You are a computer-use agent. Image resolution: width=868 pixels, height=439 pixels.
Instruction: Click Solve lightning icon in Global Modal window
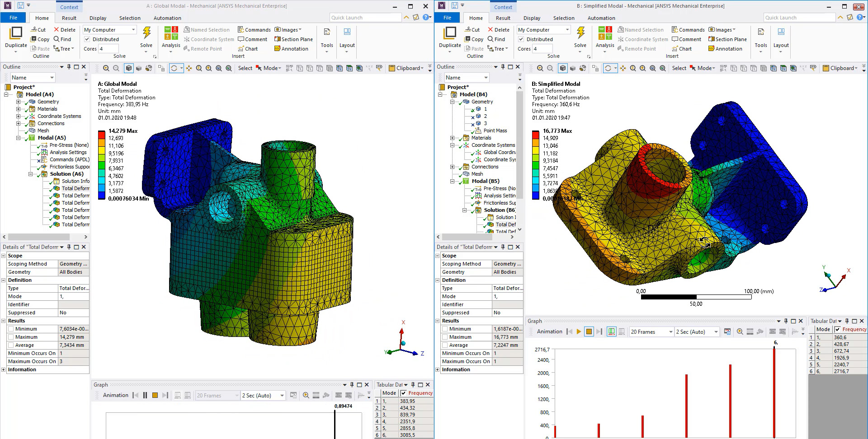(146, 33)
